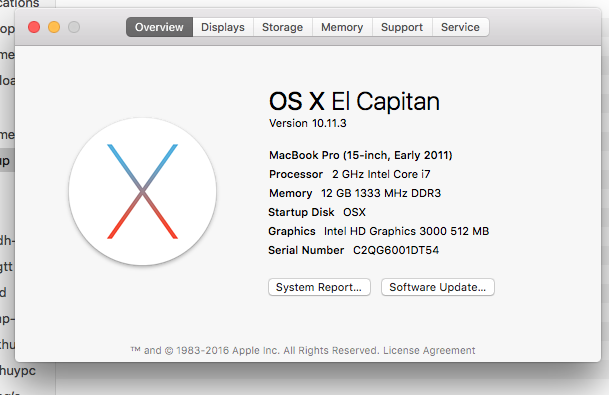
Task: Click MacBook Pro (15-inch, Early 2011) text
Action: 360,155
